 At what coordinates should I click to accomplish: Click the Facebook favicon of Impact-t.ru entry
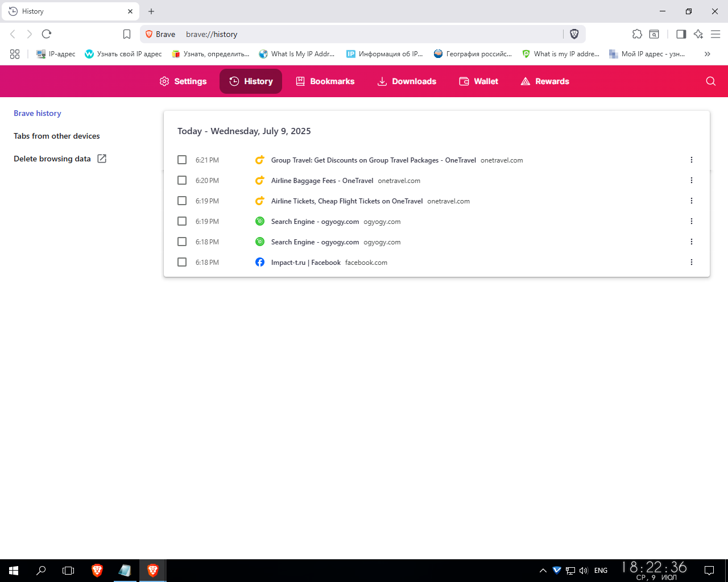(260, 262)
